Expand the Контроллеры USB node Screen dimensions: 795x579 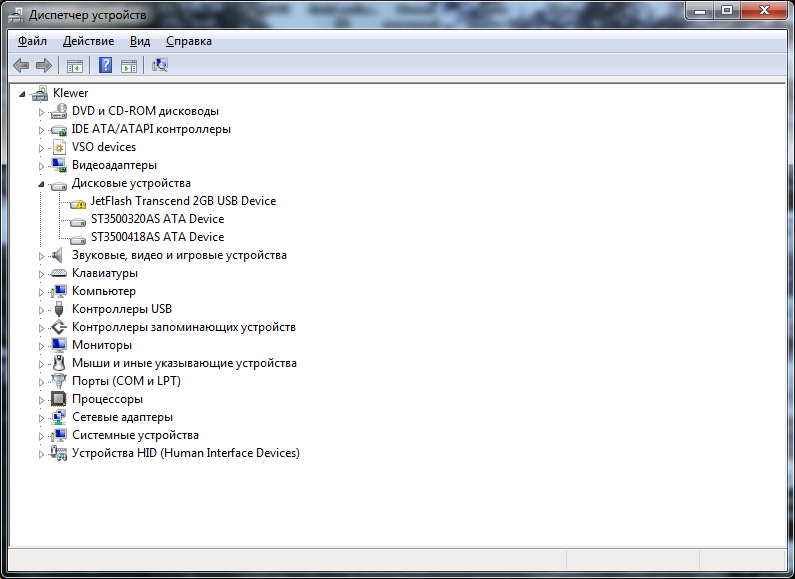tap(41, 310)
